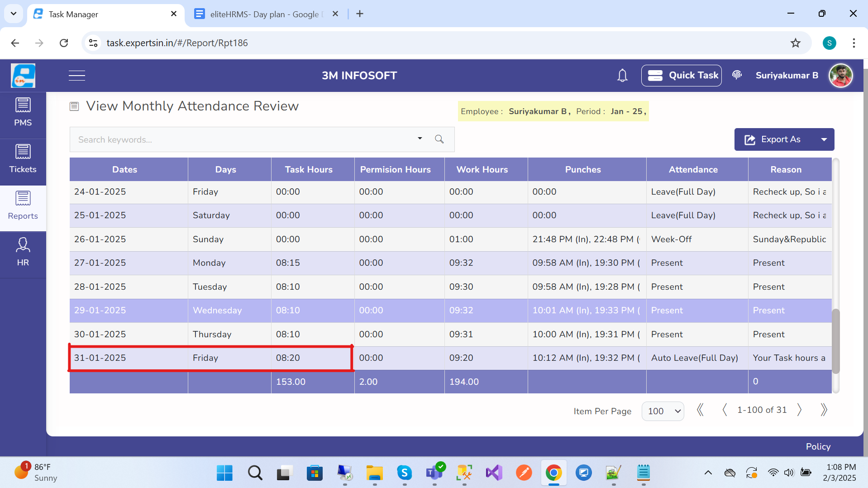The width and height of the screenshot is (868, 488).
Task: Go to the last page arrow
Action: point(824,410)
